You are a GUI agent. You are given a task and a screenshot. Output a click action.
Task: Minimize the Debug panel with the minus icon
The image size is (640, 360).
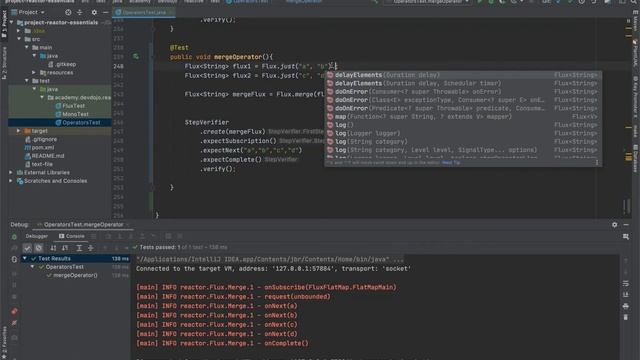pos(626,224)
